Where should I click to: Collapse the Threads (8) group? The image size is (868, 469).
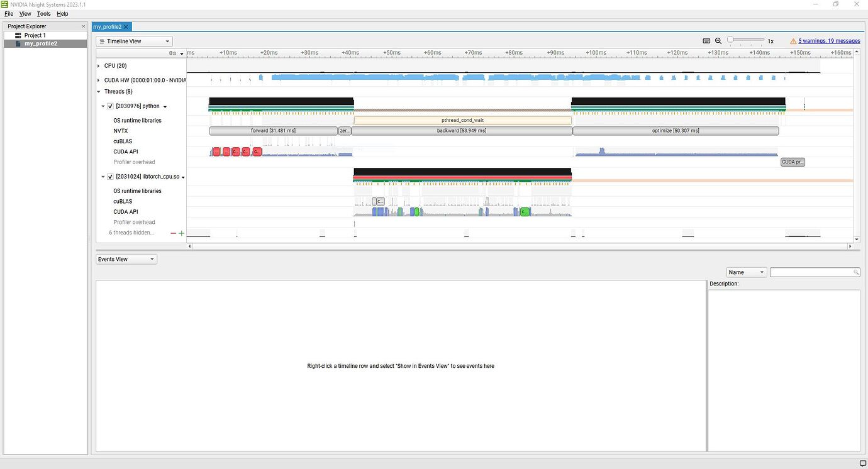click(x=98, y=92)
